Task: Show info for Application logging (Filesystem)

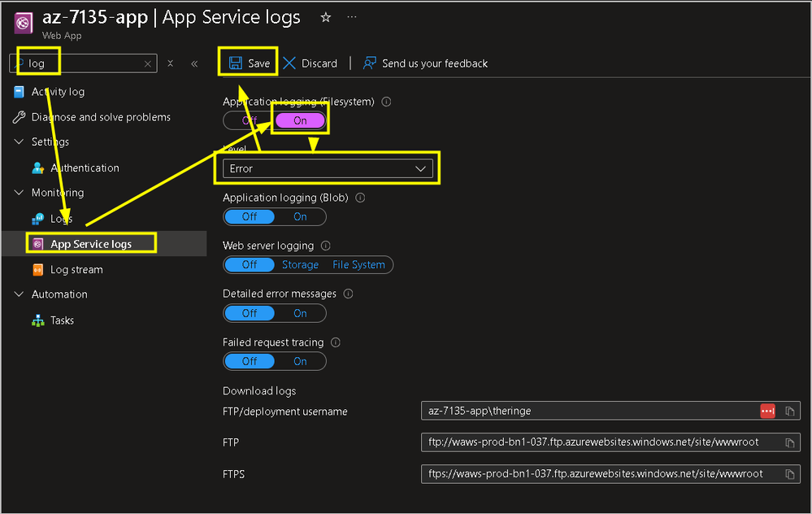Action: 386,102
